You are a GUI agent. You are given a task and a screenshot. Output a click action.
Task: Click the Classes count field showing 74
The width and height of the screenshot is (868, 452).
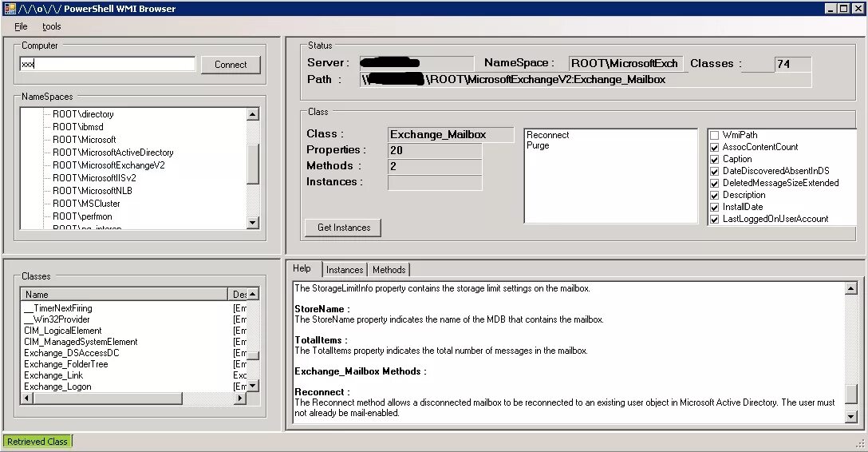(793, 64)
